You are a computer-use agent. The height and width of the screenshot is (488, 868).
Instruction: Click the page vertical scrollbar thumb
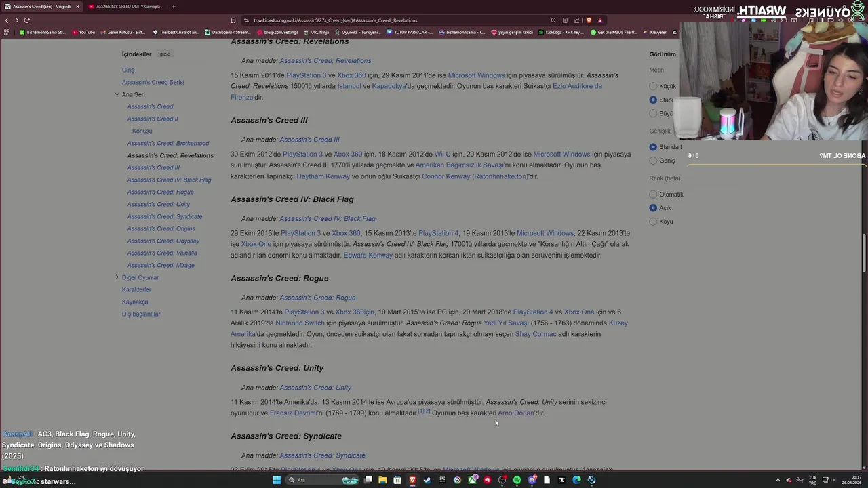coord(864,253)
